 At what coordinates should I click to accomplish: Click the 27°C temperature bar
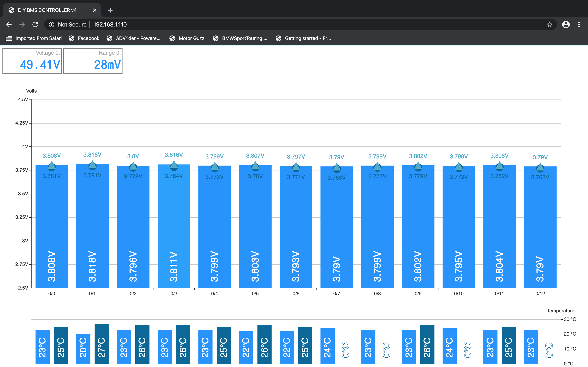[x=101, y=344]
